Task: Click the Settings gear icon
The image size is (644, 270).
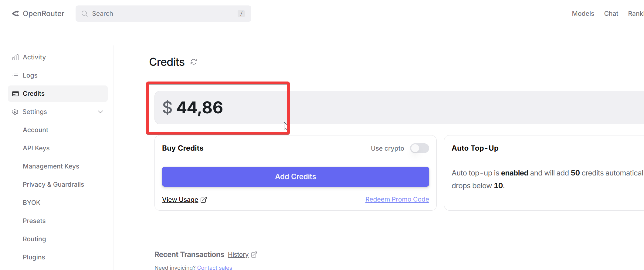Action: click(15, 112)
